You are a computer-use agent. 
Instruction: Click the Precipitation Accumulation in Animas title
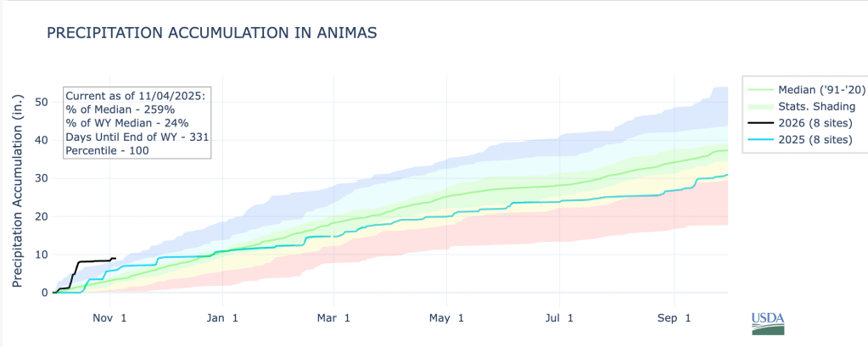pos(211,33)
